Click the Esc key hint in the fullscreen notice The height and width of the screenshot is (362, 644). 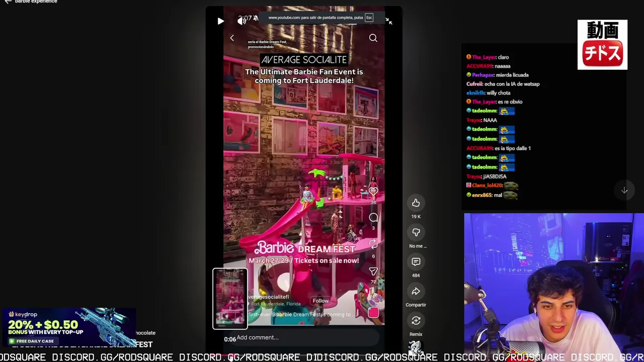click(369, 18)
